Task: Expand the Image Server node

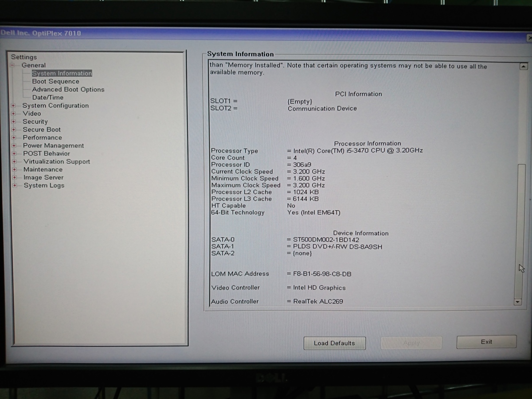Action: click(x=15, y=177)
